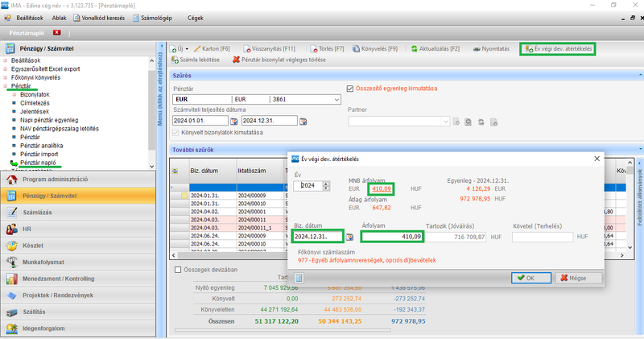This screenshot has width=644, height=339.
Task: Open calendar picker beside 2024.12.31. filter date
Action: (303, 122)
